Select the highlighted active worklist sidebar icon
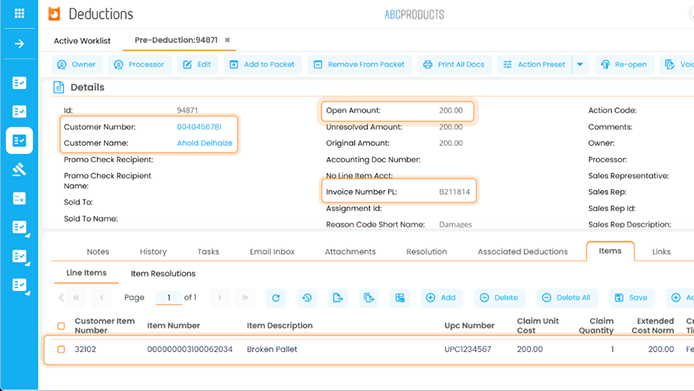The image size is (694, 391). point(19,140)
